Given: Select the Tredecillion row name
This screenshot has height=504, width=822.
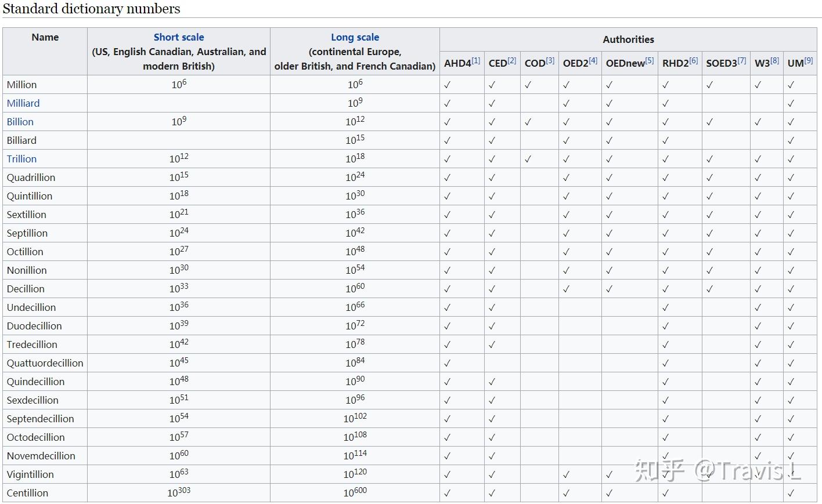Looking at the screenshot, I should (32, 345).
